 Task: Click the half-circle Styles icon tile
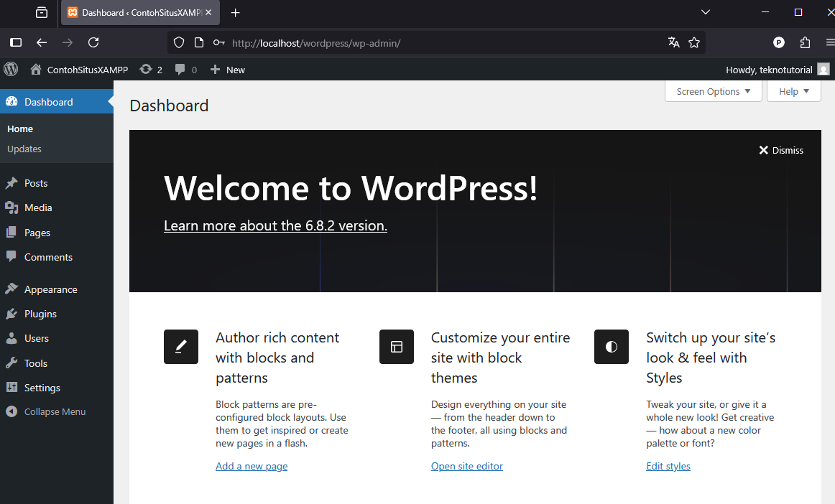click(612, 347)
